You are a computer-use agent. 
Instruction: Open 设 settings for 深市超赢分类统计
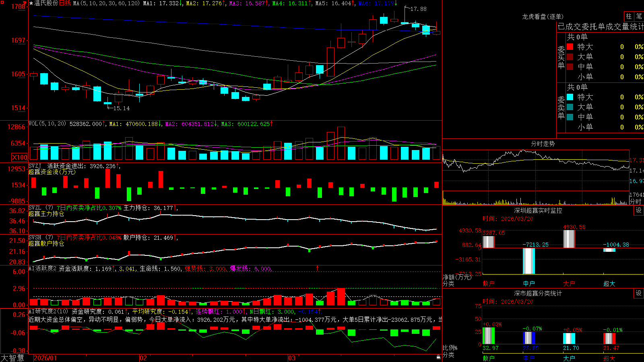[638, 293]
